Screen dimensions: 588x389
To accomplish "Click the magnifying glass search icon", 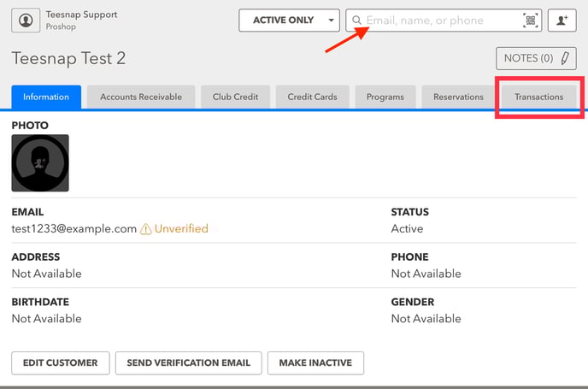I will coord(356,21).
